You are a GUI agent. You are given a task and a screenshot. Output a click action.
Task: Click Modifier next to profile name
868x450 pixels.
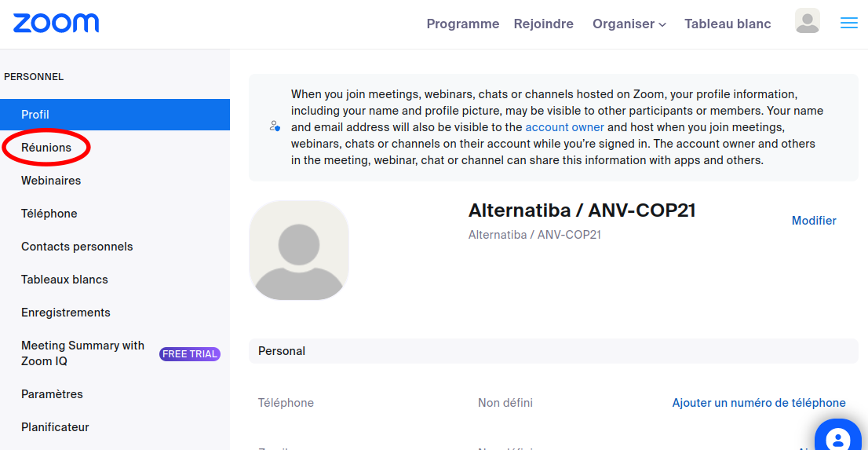(814, 221)
